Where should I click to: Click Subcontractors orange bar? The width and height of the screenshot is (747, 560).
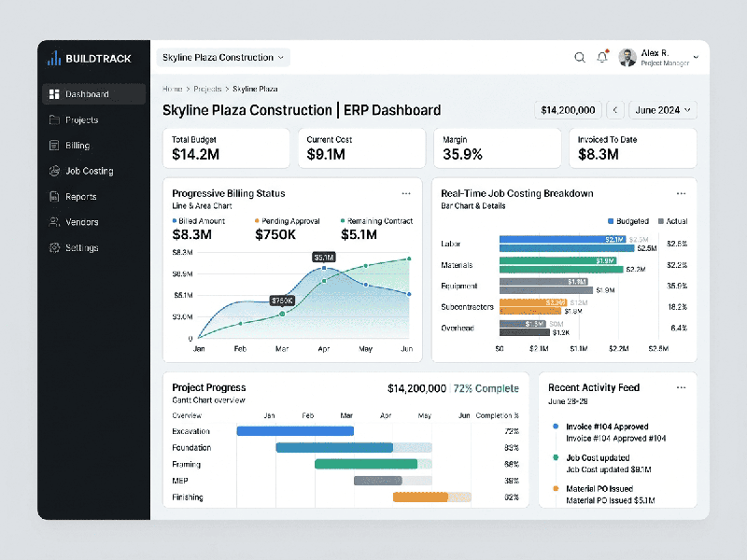[533, 302]
